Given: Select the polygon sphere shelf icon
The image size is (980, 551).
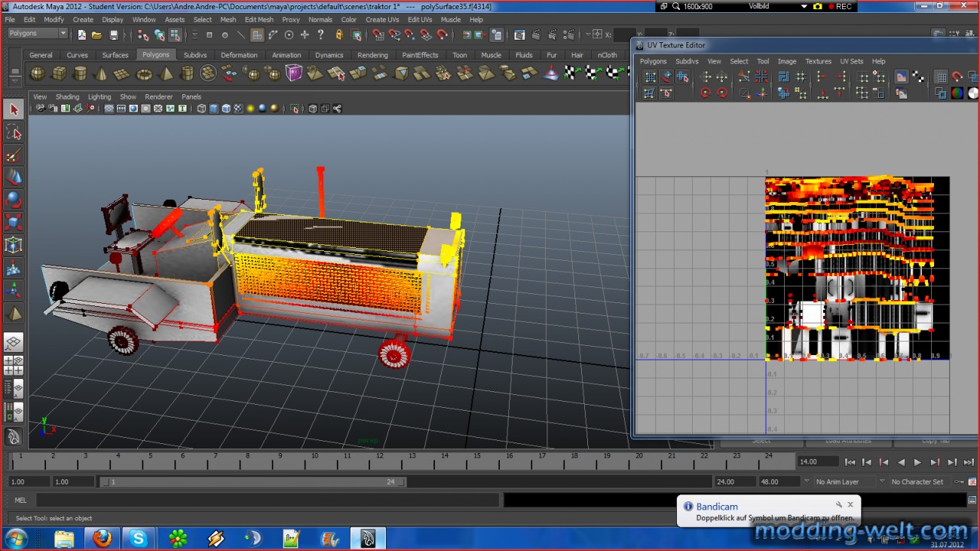Looking at the screenshot, I should pyautogui.click(x=37, y=73).
